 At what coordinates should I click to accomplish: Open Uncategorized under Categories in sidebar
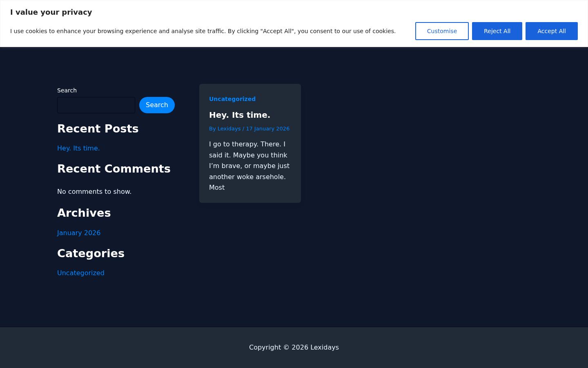81,273
